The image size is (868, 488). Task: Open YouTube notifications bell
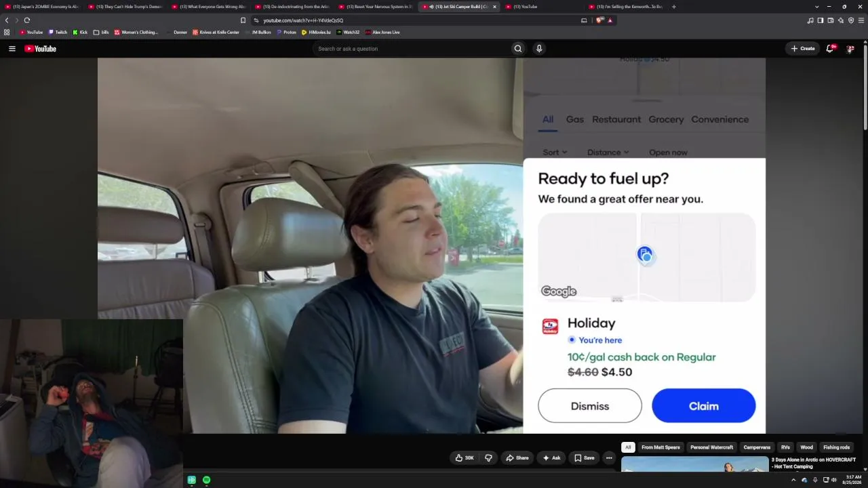click(830, 49)
